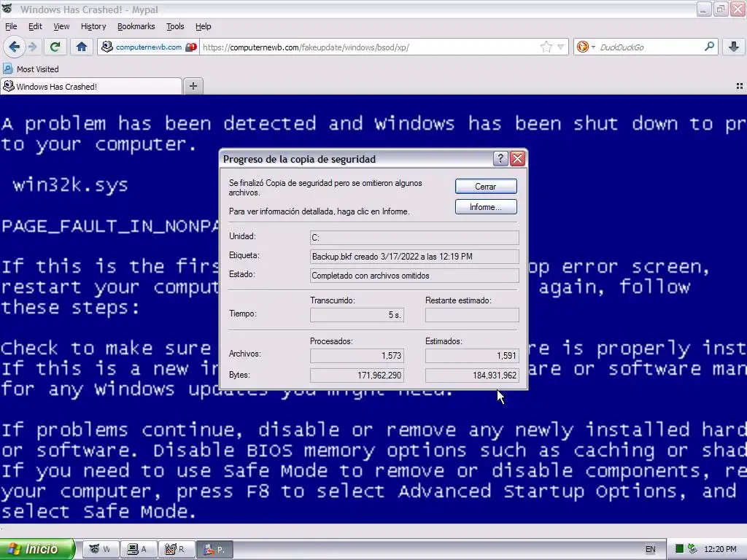Screen dimensions: 747x560
Task: Click processed files value 1,573
Action: click(x=357, y=355)
